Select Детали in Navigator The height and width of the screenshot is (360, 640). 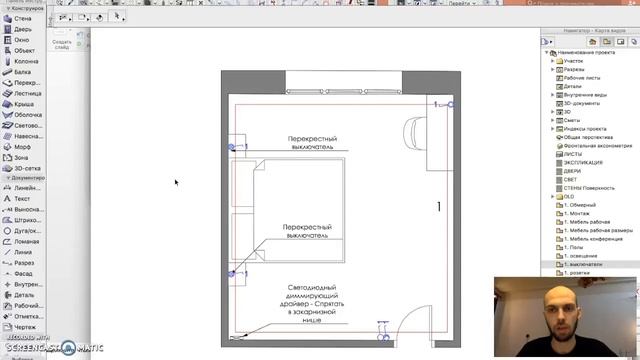coord(569,87)
